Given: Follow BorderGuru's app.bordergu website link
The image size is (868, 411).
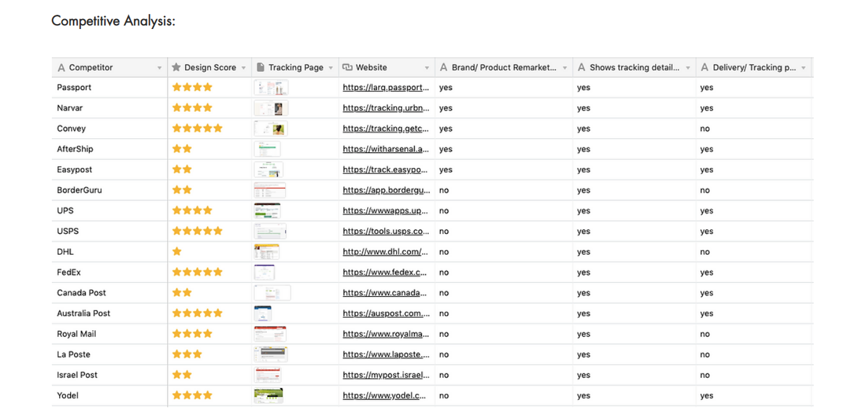Looking at the screenshot, I should point(386,190).
